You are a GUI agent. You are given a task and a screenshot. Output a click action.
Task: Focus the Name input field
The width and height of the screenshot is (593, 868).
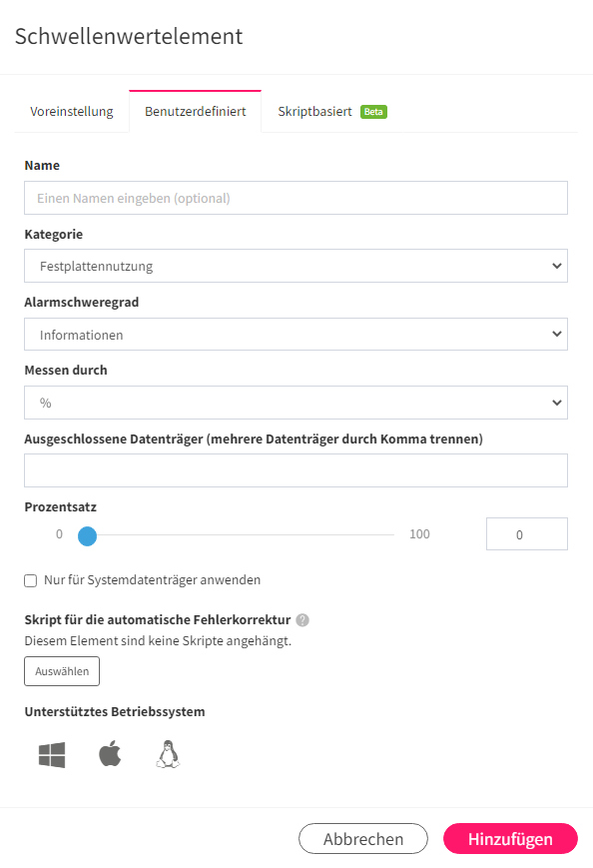(296, 198)
